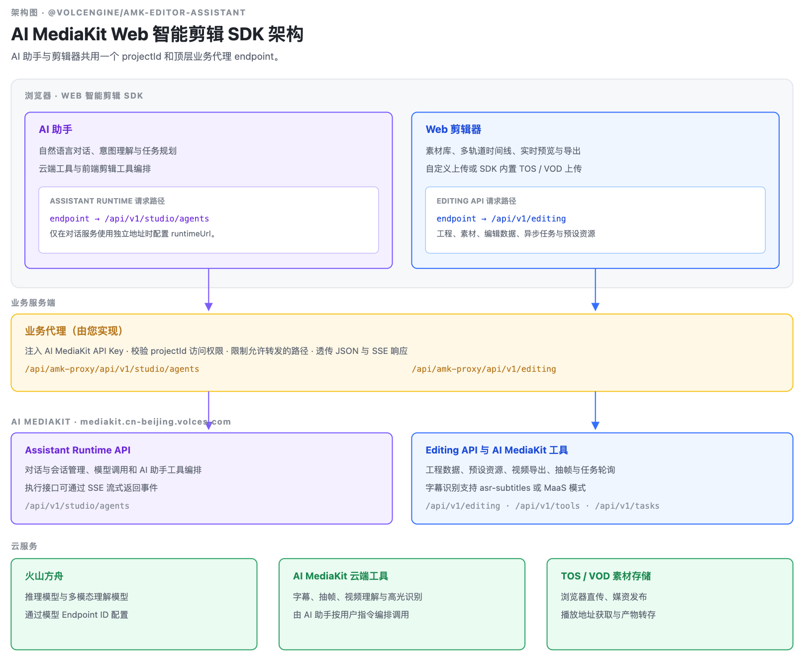Viewport: 812px width, 671px height.
Task: Click the ASSISTANT RUNTIME 请求路径 inner panel label
Action: coord(107,201)
